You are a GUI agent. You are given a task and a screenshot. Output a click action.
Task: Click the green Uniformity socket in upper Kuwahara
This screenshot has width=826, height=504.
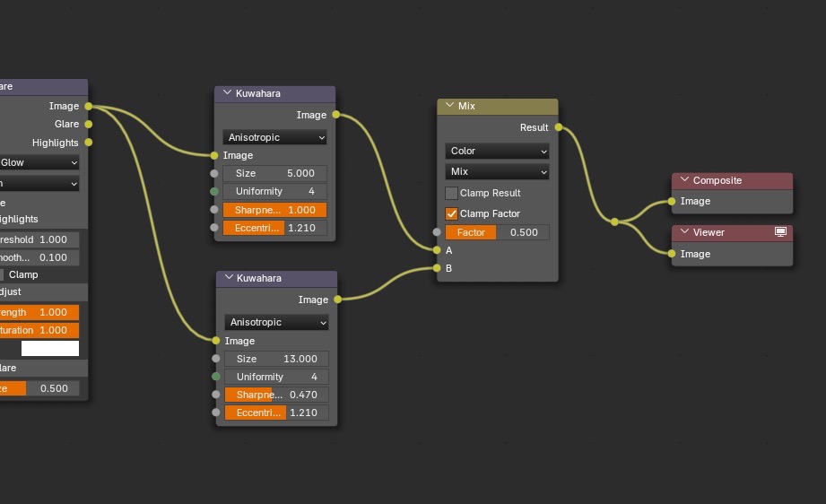click(x=213, y=192)
